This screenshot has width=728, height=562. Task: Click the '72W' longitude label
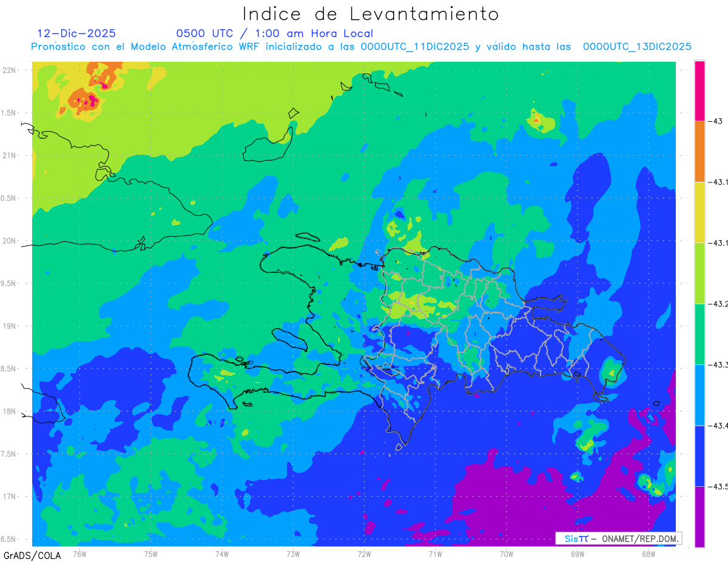pyautogui.click(x=364, y=554)
